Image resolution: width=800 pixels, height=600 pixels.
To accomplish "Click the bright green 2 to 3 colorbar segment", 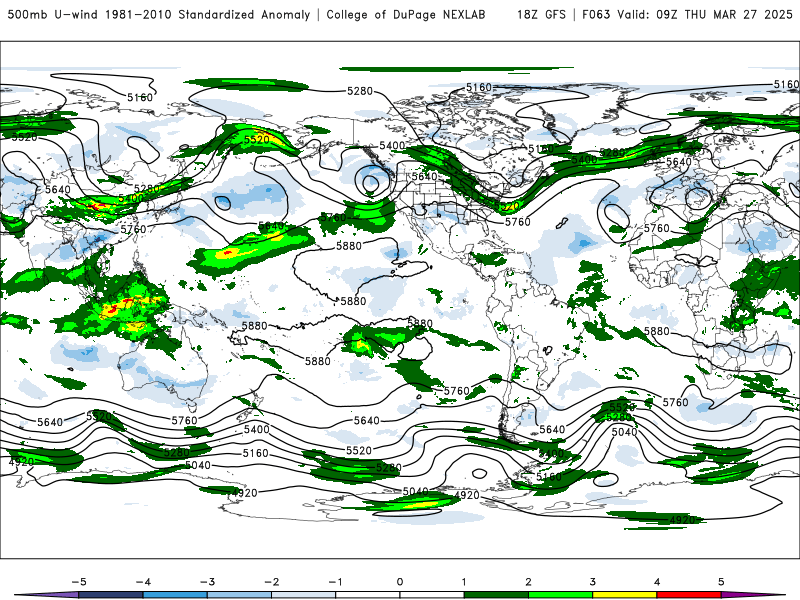I will click(x=560, y=595).
